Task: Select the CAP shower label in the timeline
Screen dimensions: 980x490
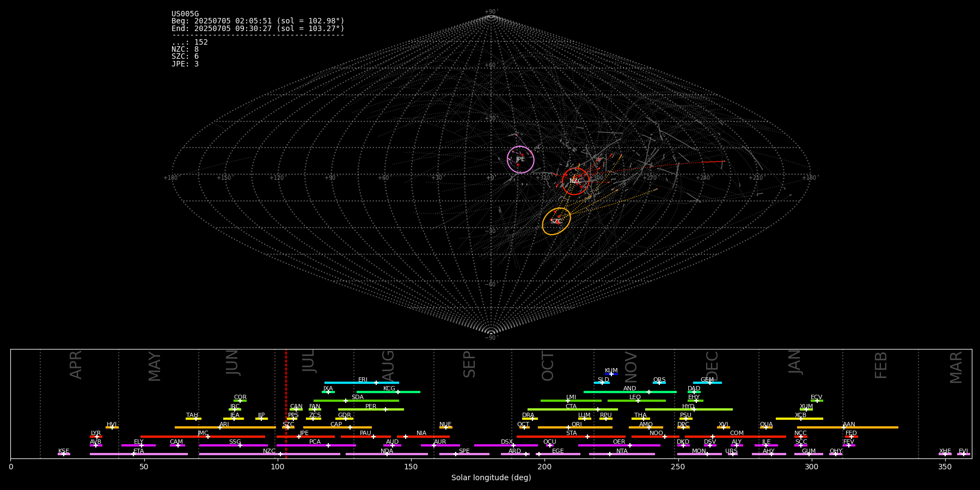Action: pos(336,425)
